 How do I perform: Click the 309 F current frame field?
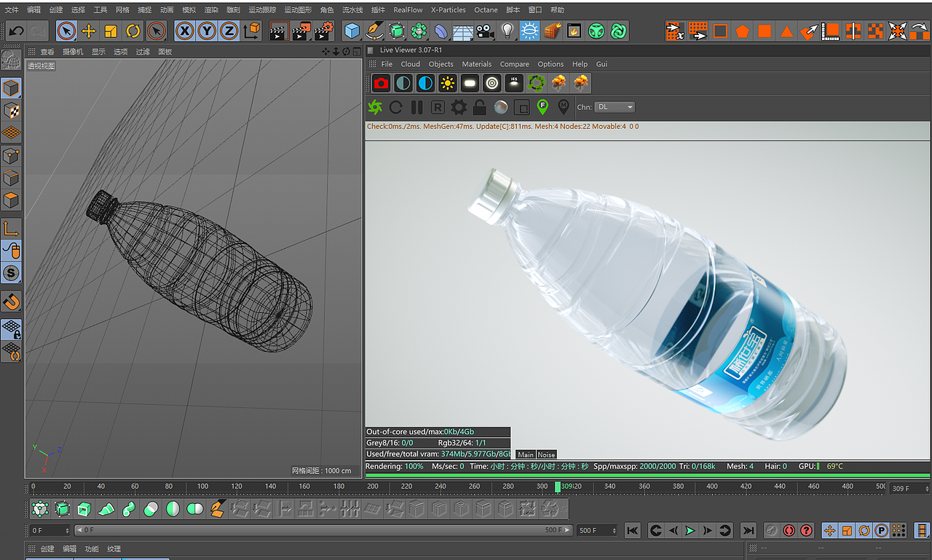(909, 489)
